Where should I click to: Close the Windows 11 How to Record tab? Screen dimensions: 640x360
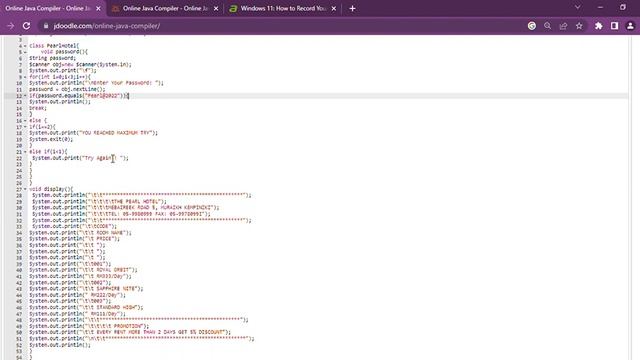click(x=333, y=8)
